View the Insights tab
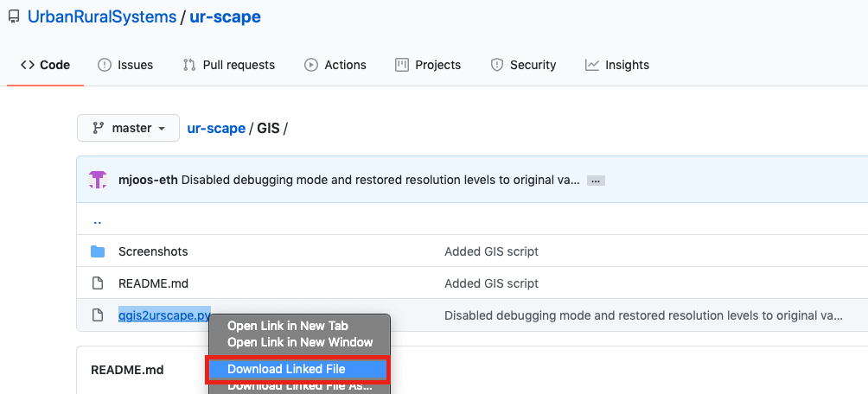 [616, 65]
